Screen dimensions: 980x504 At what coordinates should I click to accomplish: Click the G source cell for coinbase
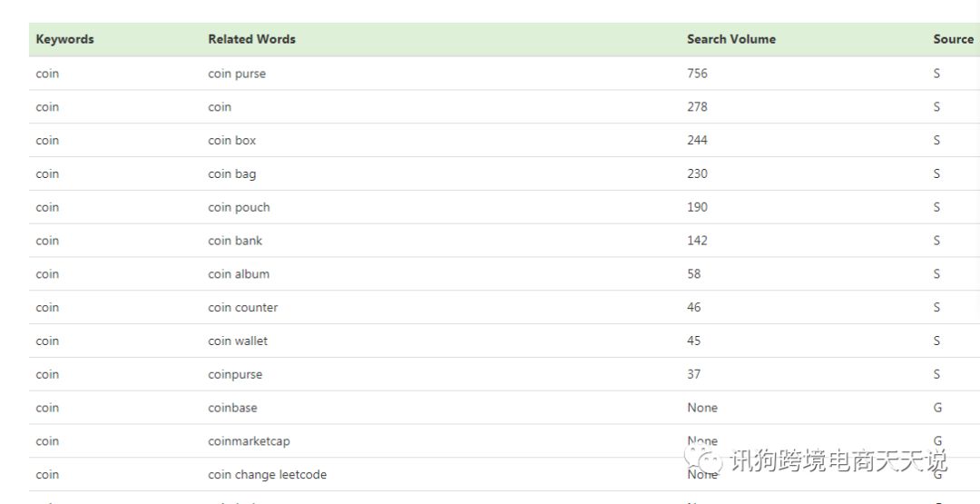click(937, 408)
